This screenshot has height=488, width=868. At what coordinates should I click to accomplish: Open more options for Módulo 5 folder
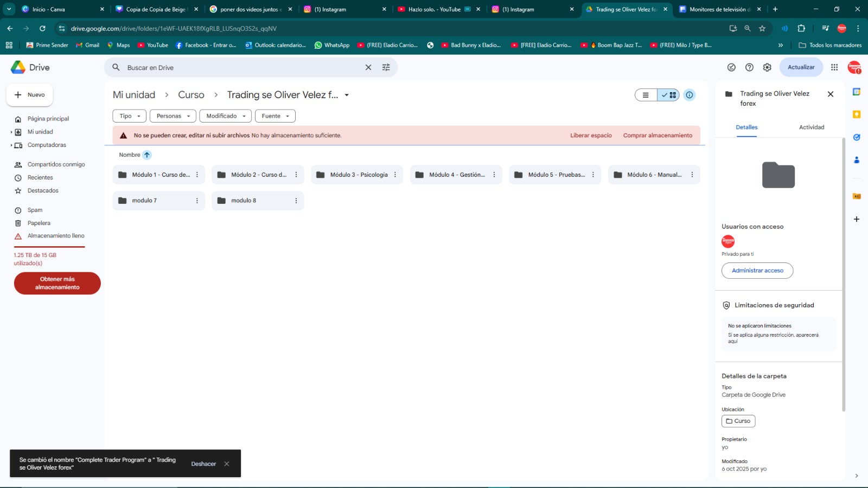[x=593, y=175]
